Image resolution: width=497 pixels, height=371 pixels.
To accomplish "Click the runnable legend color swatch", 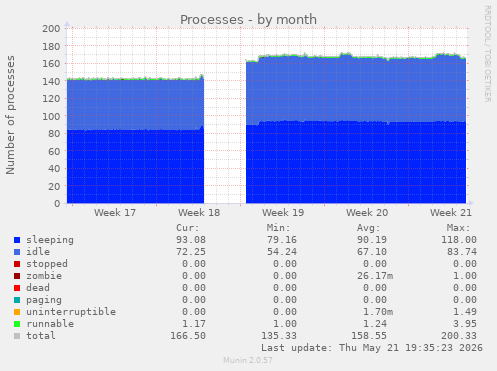I will click(x=17, y=324).
